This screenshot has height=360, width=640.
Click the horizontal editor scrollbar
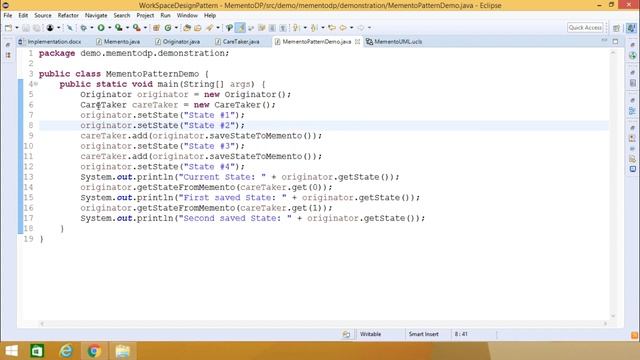tap(323, 324)
